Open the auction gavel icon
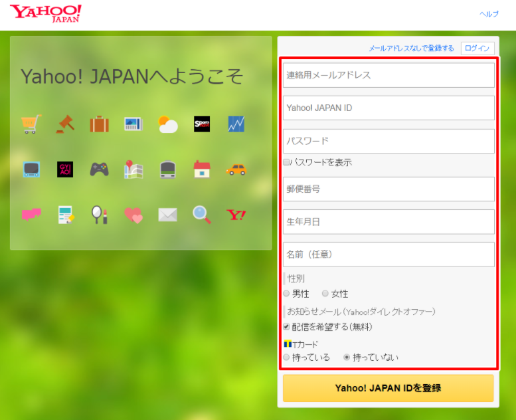This screenshot has width=516, height=420. pos(65,124)
